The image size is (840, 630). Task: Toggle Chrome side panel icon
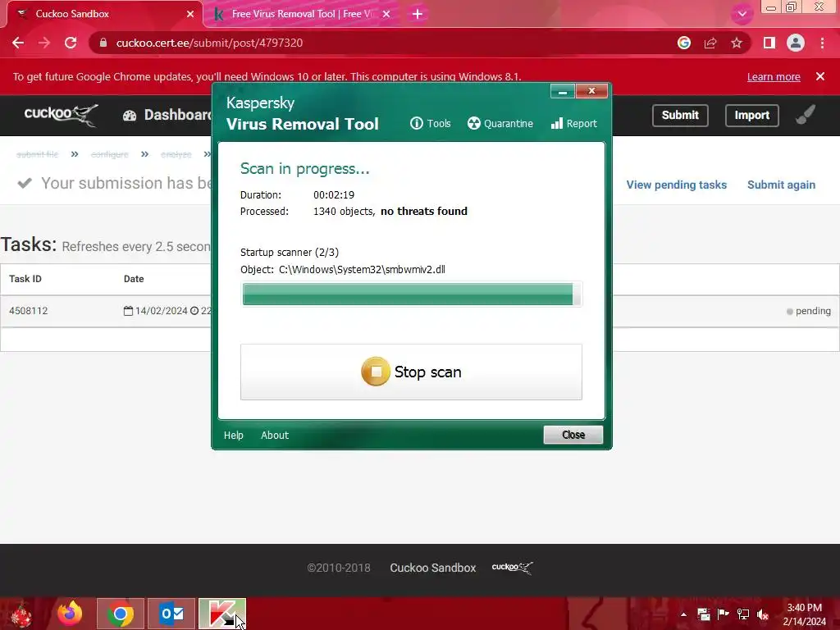pos(769,43)
